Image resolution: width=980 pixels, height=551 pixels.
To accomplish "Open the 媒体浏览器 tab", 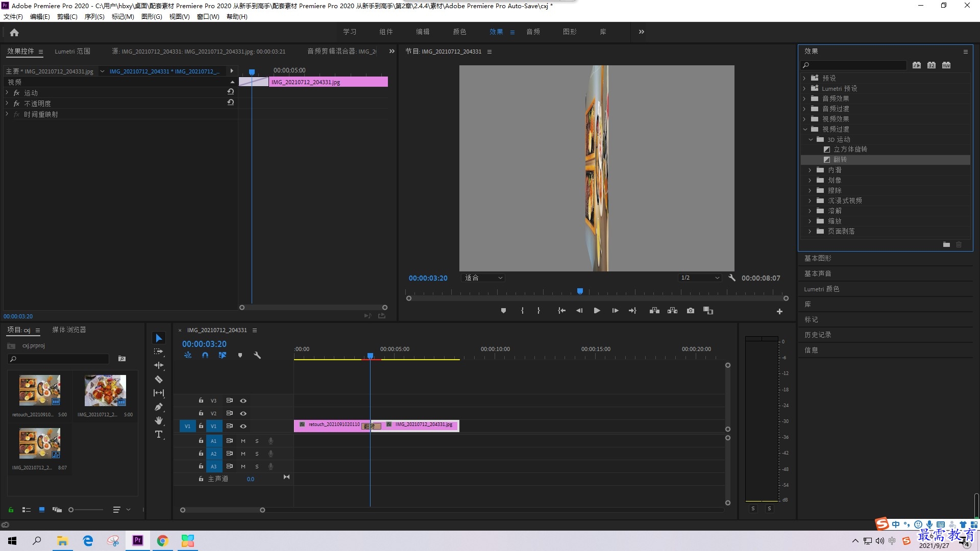I will (x=69, y=330).
